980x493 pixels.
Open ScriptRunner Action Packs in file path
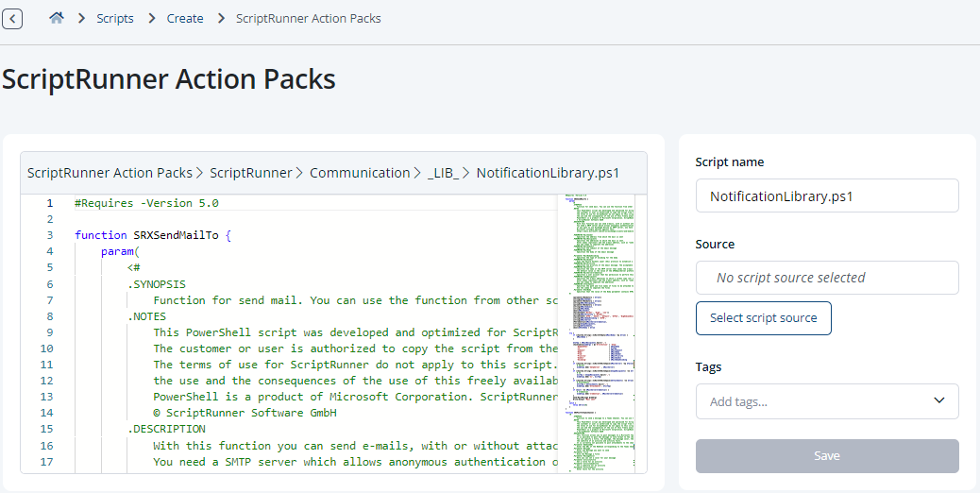click(110, 173)
